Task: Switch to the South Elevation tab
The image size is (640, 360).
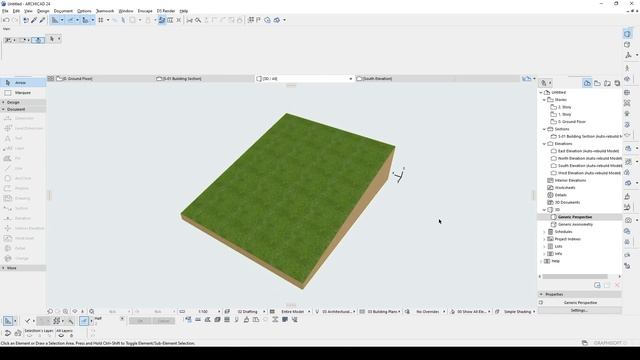Action: pos(404,78)
